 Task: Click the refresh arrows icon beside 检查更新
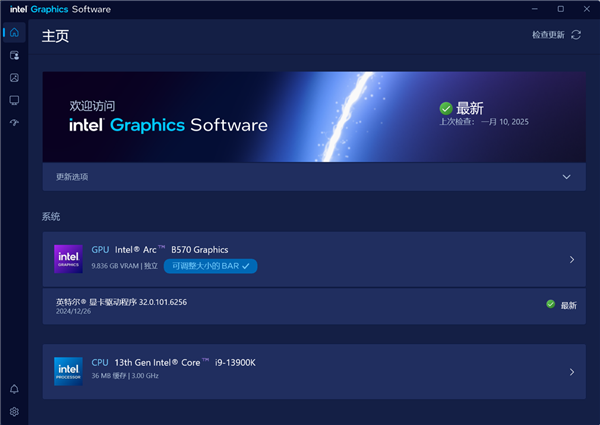click(576, 35)
